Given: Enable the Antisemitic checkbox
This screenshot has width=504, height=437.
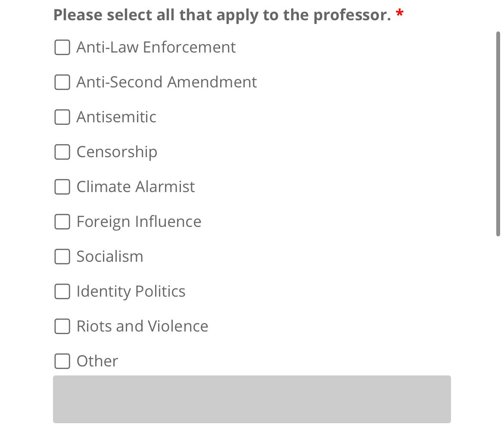Looking at the screenshot, I should 62,117.
